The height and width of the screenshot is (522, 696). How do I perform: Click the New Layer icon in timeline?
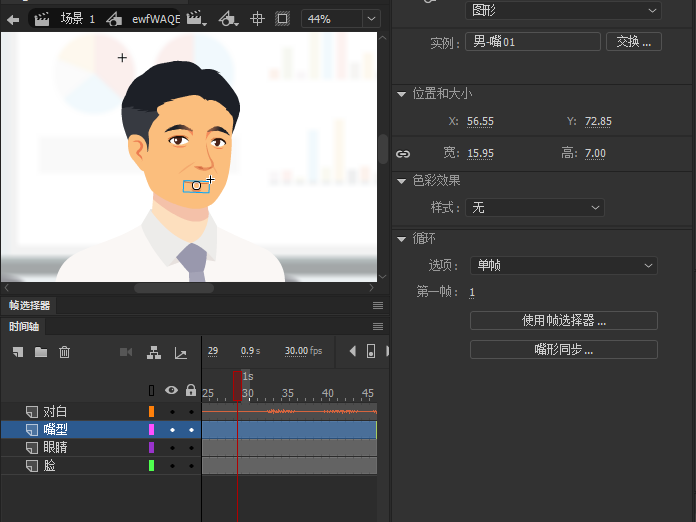(17, 352)
